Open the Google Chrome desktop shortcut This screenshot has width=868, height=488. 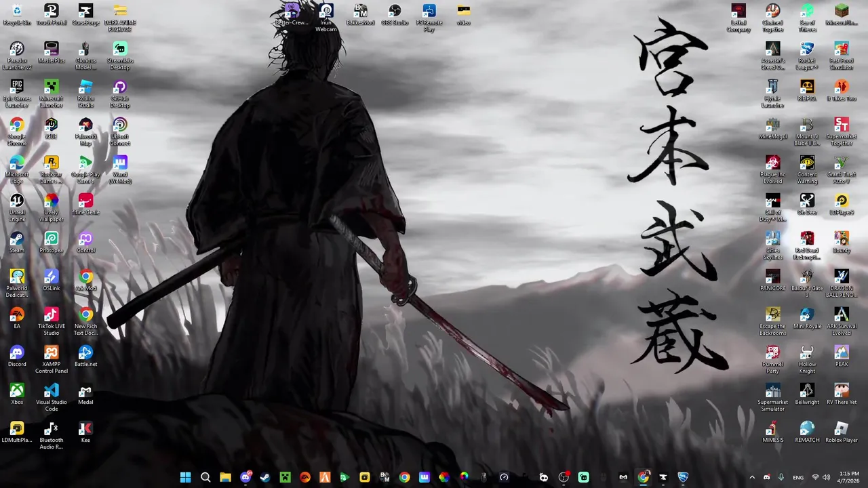(17, 132)
